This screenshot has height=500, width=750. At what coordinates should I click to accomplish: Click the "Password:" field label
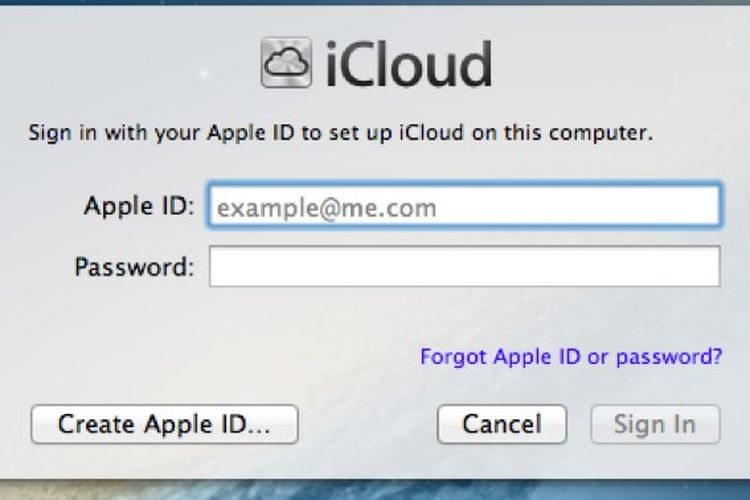[x=134, y=267]
